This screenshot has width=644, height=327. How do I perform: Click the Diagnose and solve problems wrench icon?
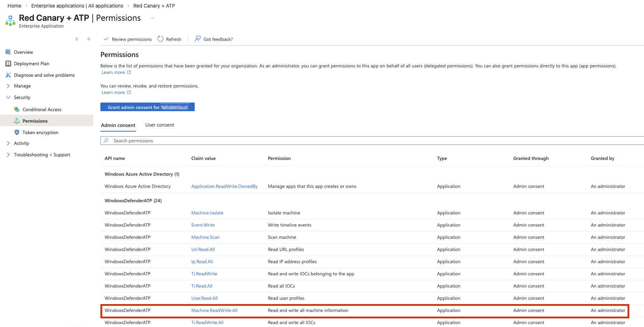point(8,75)
